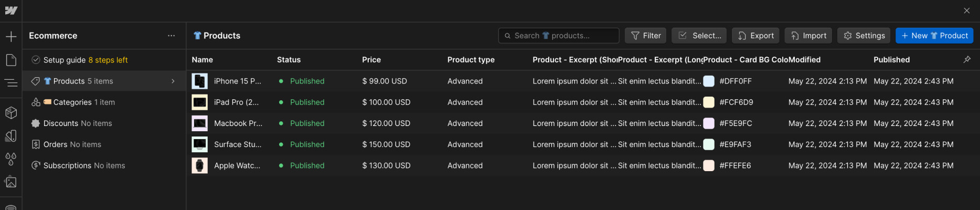
Task: Click the Subscriptions recurring dollar icon
Action: pyautogui.click(x=36, y=165)
